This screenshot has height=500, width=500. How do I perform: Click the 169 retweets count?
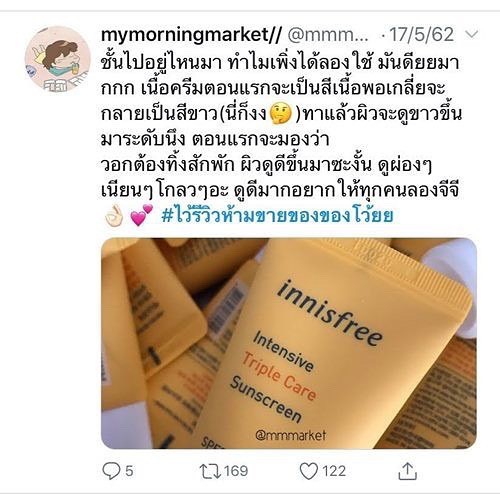pos(236,471)
